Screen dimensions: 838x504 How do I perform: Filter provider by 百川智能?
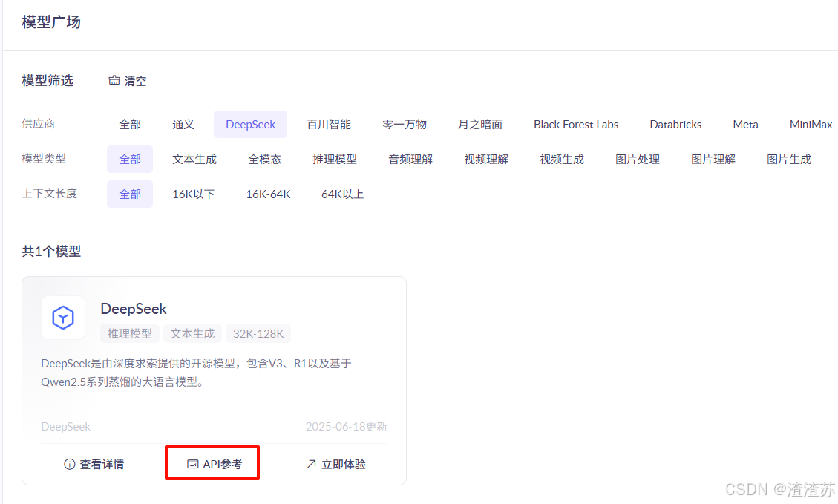click(x=329, y=125)
